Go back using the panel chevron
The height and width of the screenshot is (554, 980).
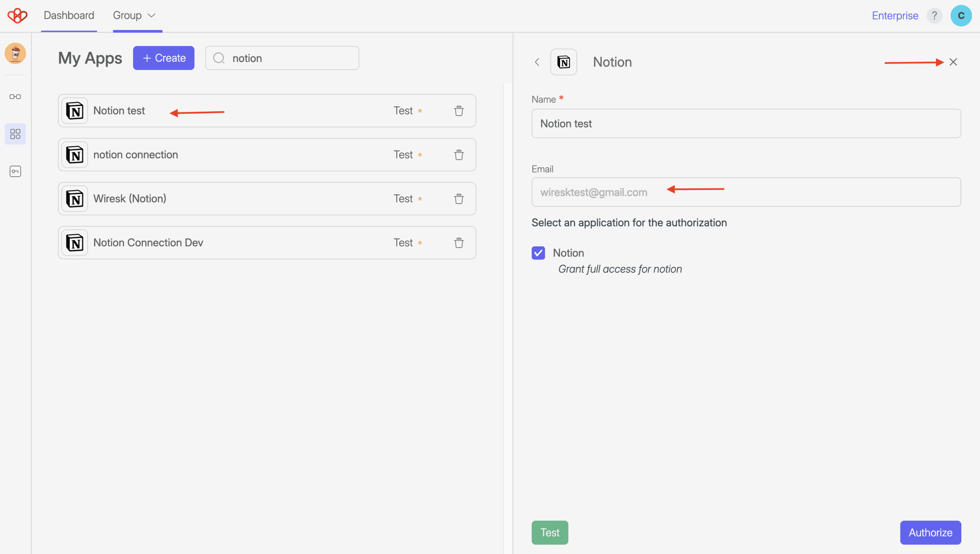[537, 62]
